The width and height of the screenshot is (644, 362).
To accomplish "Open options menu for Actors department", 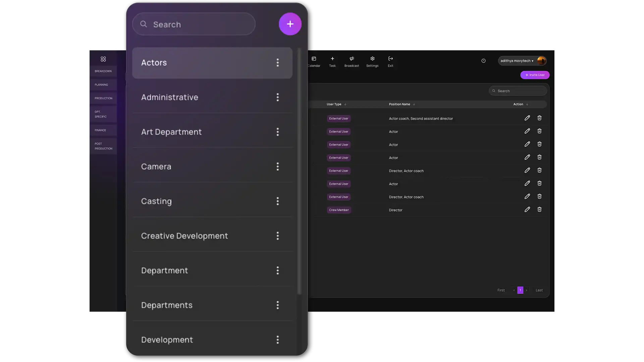I will pos(278,63).
